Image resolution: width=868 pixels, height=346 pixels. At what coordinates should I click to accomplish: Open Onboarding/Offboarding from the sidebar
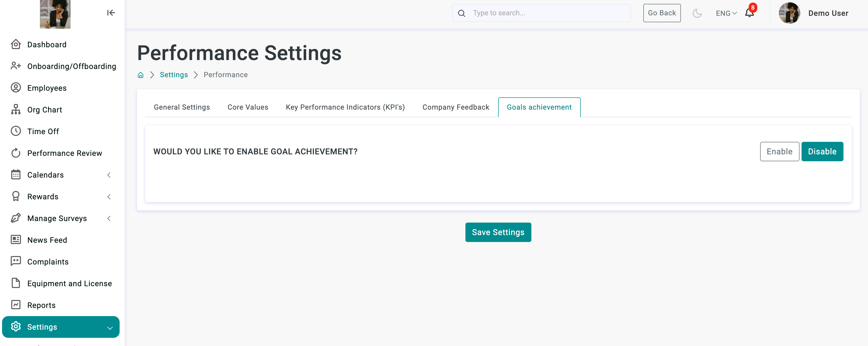pyautogui.click(x=61, y=66)
